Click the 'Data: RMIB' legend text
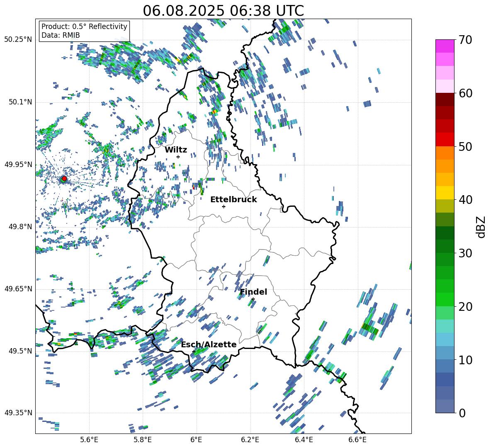Screen dimensions: 491x448 pyautogui.click(x=61, y=35)
